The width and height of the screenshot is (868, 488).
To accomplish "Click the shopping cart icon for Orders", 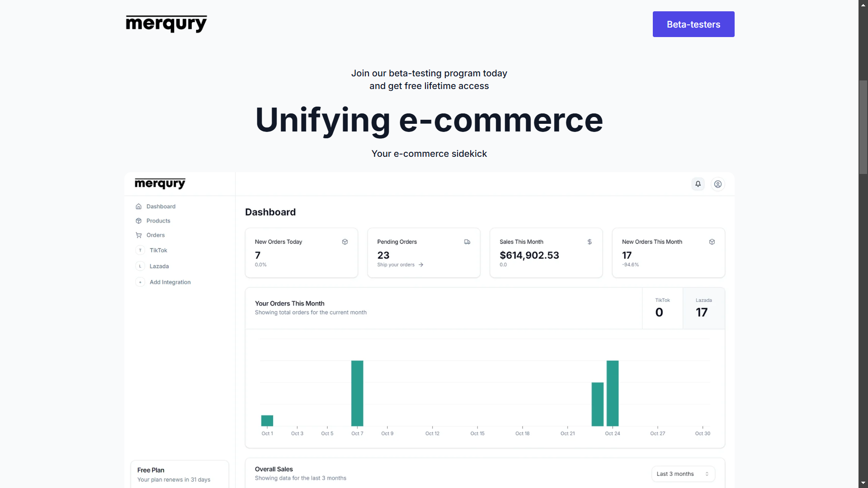I will click(x=138, y=235).
